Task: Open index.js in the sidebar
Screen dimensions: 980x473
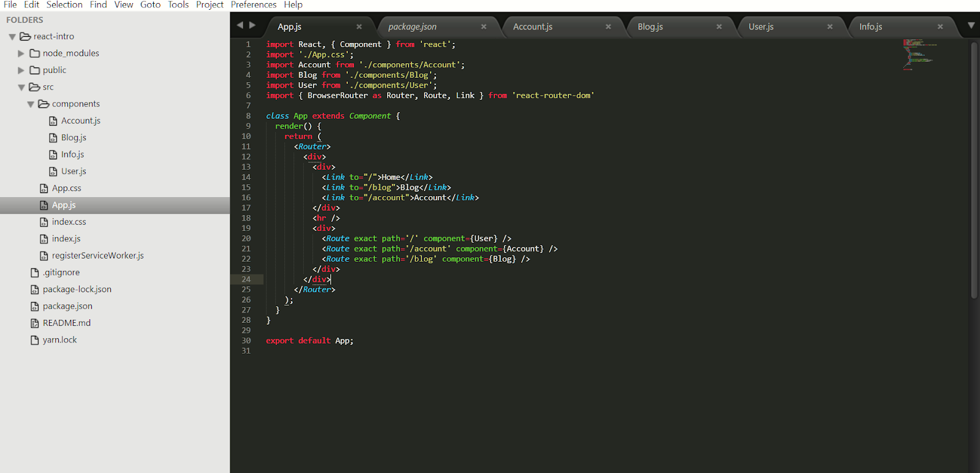Action: (x=66, y=239)
